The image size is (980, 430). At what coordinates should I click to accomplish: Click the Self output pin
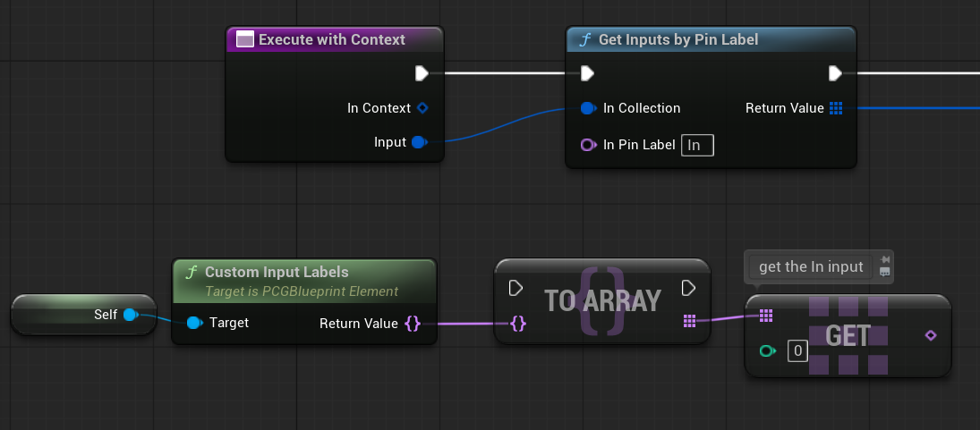tap(130, 315)
